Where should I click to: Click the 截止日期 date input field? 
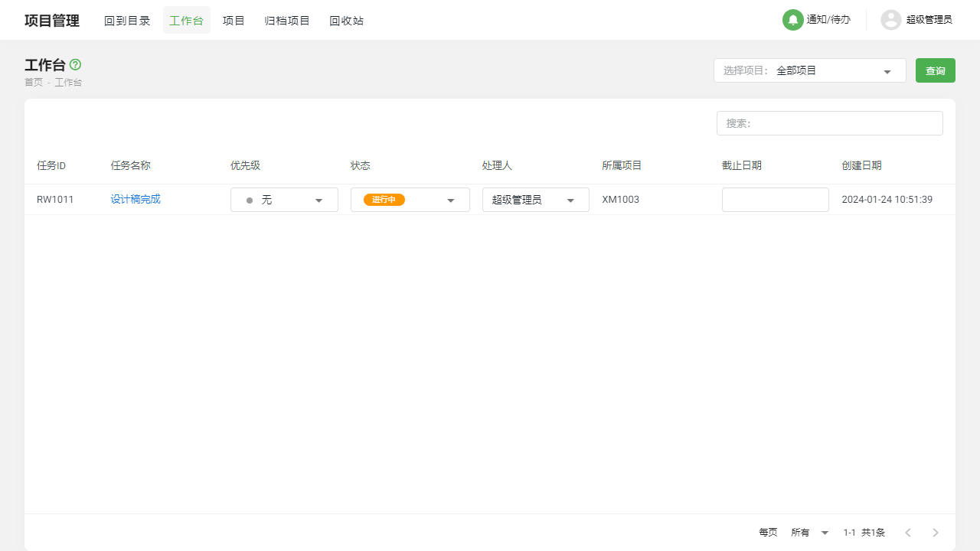pos(775,200)
